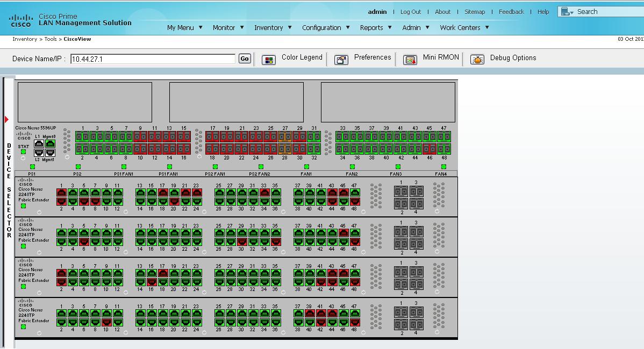
Task: Click the FAN2 status LED
Action: [x=352, y=166]
